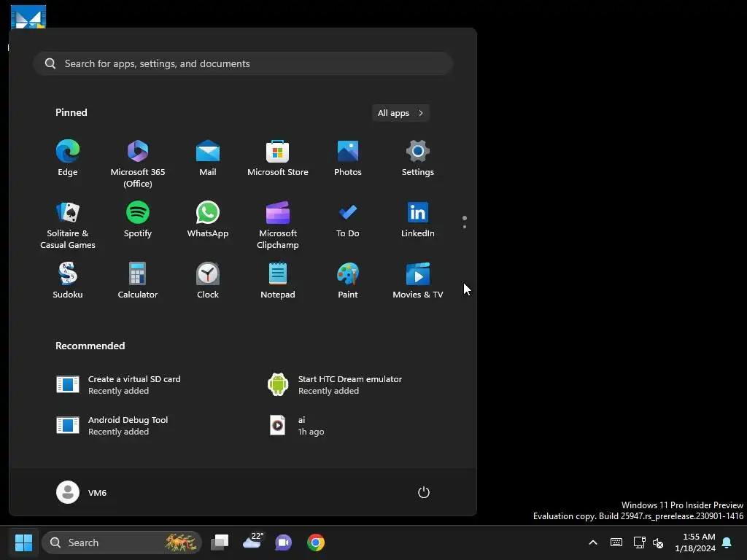The height and width of the screenshot is (560, 747).
Task: Show All apps list
Action: (x=400, y=113)
